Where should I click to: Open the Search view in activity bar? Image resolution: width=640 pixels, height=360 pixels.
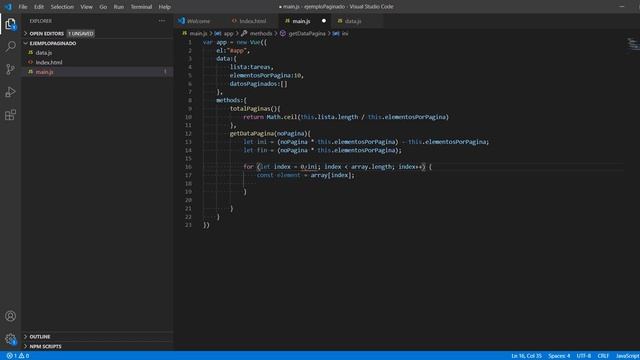click(10, 46)
